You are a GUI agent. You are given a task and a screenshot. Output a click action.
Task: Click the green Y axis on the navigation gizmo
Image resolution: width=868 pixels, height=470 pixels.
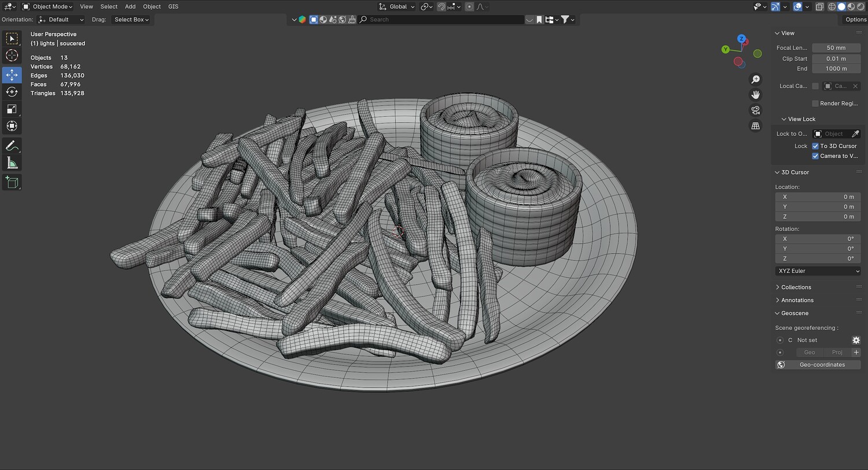725,50
